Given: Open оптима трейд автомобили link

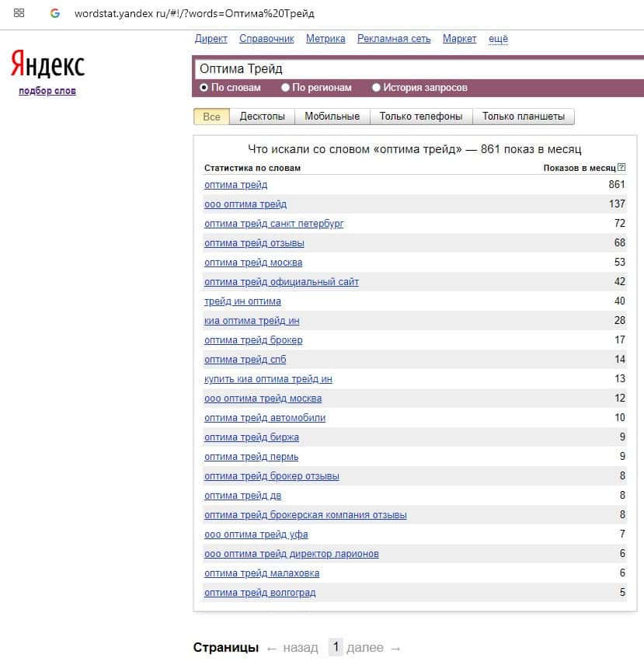Looking at the screenshot, I should coord(265,418).
